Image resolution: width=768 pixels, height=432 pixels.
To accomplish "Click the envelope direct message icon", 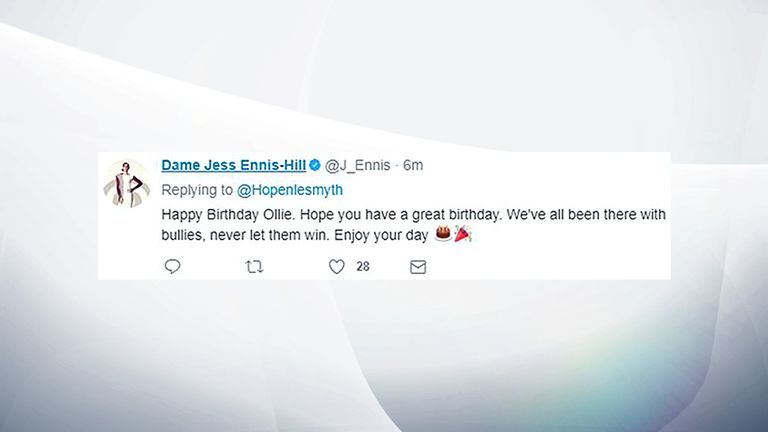I will pos(418,267).
